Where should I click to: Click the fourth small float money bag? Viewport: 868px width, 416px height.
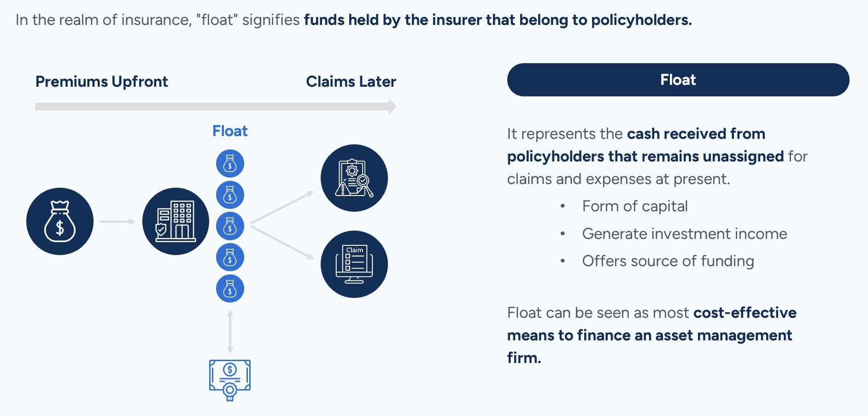coord(230,257)
